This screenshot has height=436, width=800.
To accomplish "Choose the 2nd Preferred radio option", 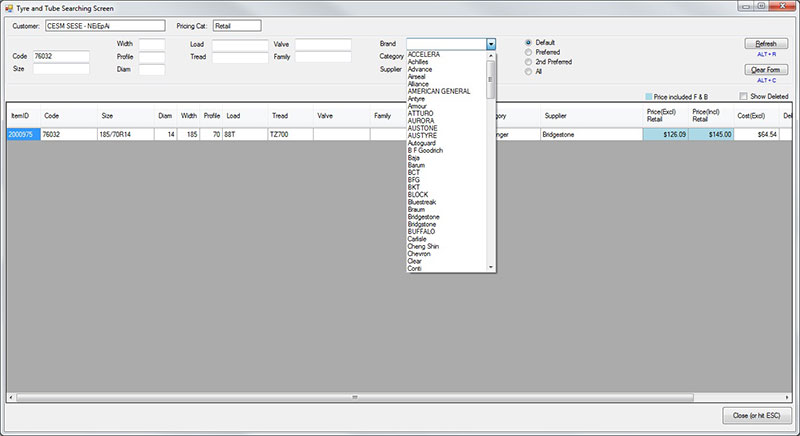I will [x=529, y=62].
